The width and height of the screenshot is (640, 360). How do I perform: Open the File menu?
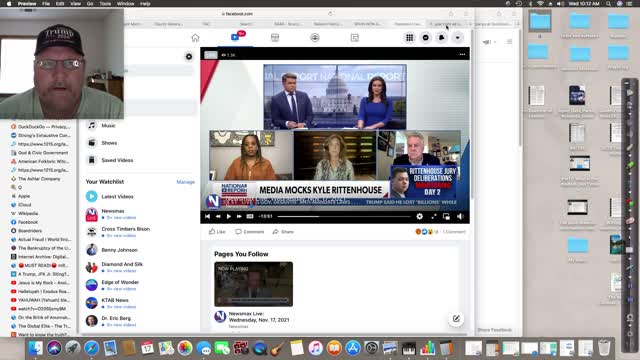(x=46, y=4)
